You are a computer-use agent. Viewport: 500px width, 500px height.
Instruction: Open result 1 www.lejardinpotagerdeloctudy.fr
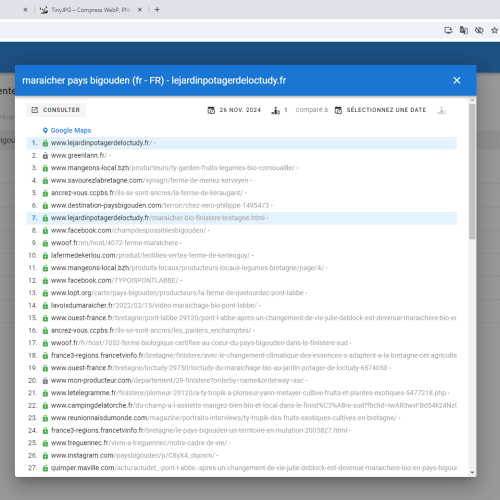point(101,143)
